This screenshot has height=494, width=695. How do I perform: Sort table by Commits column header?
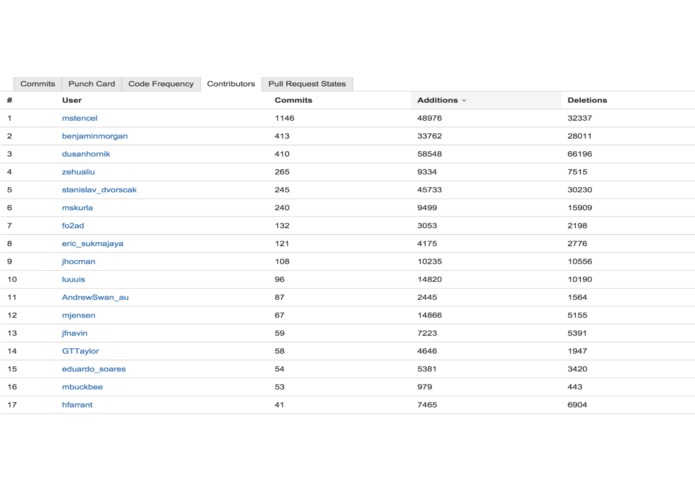pos(293,100)
